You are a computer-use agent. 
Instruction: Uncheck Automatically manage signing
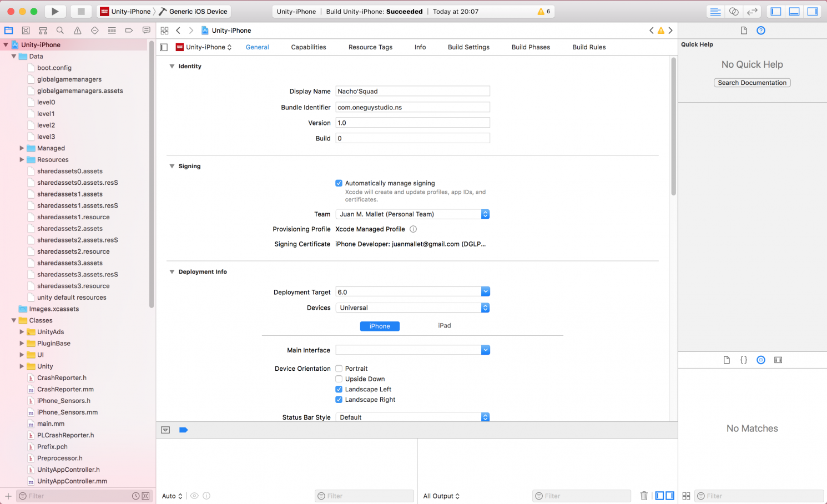(x=339, y=183)
